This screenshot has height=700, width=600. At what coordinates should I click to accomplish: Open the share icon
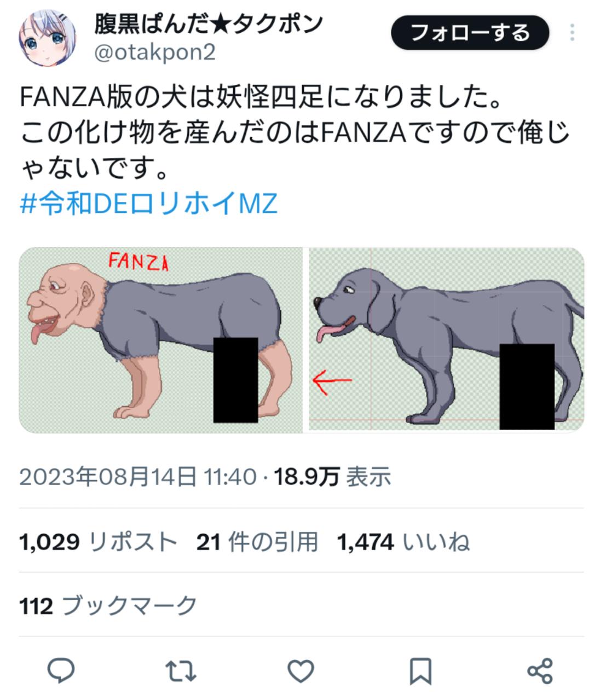tap(540, 670)
